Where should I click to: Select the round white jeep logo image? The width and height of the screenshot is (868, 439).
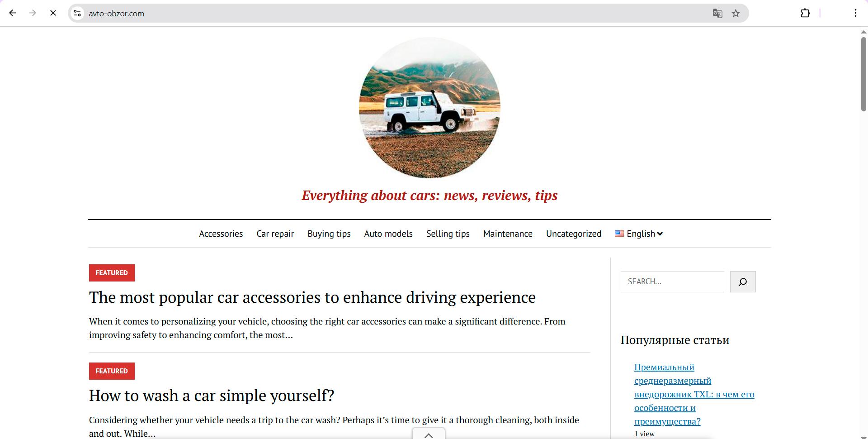429,108
